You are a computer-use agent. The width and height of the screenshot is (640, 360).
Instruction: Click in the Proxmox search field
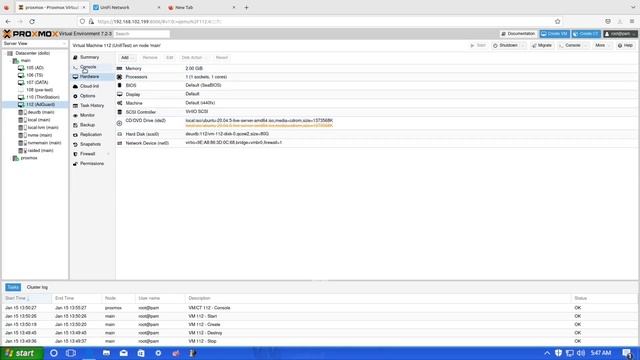(141, 34)
